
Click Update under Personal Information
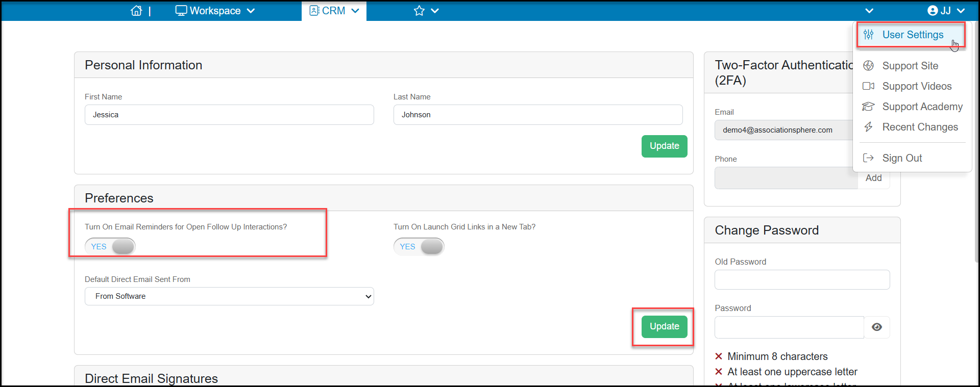point(665,146)
